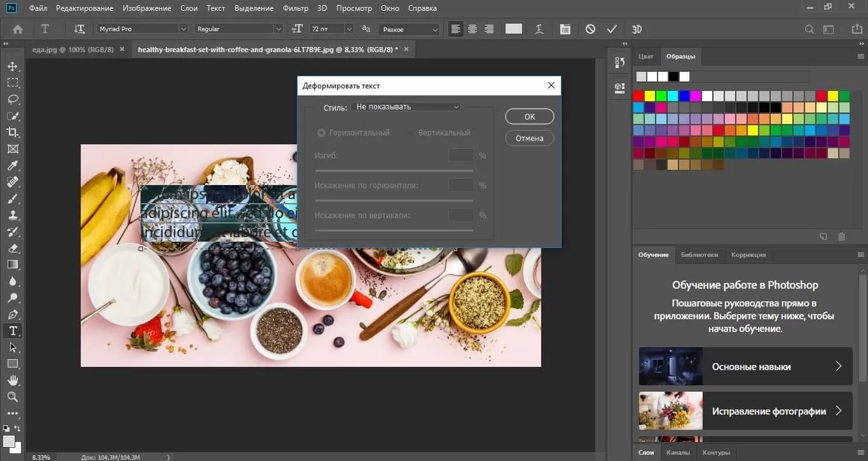The width and height of the screenshot is (868, 461).
Task: Select the Spot Healing Brush tool
Action: (13, 182)
